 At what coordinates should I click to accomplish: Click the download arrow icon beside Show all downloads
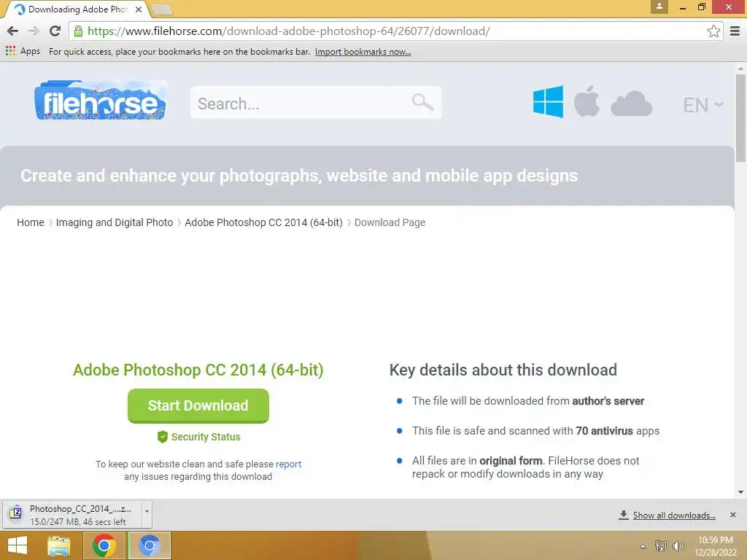[623, 515]
